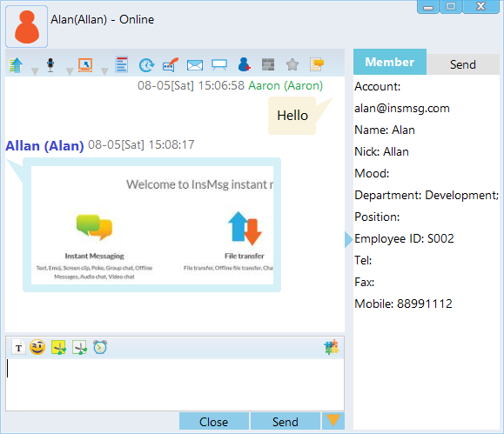This screenshot has height=434, width=504.
Task: Click the Aaron (Aaron) sender name
Action: [x=286, y=86]
